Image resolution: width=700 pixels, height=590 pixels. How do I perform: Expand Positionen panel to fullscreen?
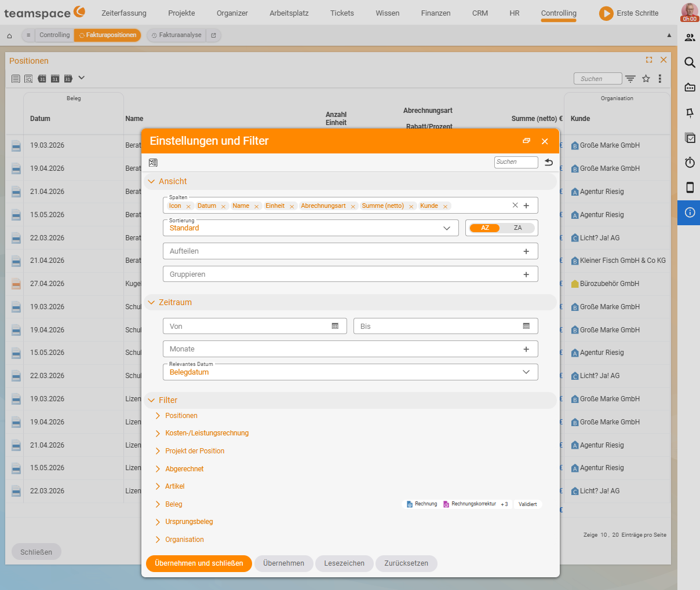(649, 60)
